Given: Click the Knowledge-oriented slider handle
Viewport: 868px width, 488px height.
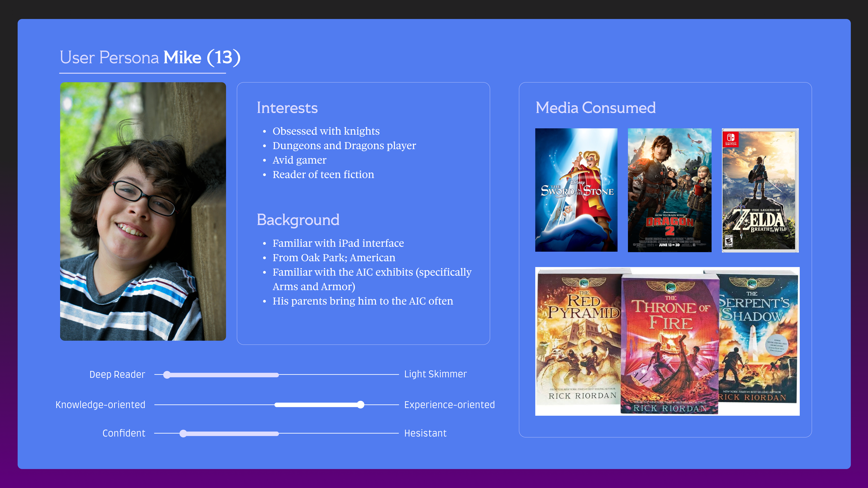Looking at the screenshot, I should [361, 405].
